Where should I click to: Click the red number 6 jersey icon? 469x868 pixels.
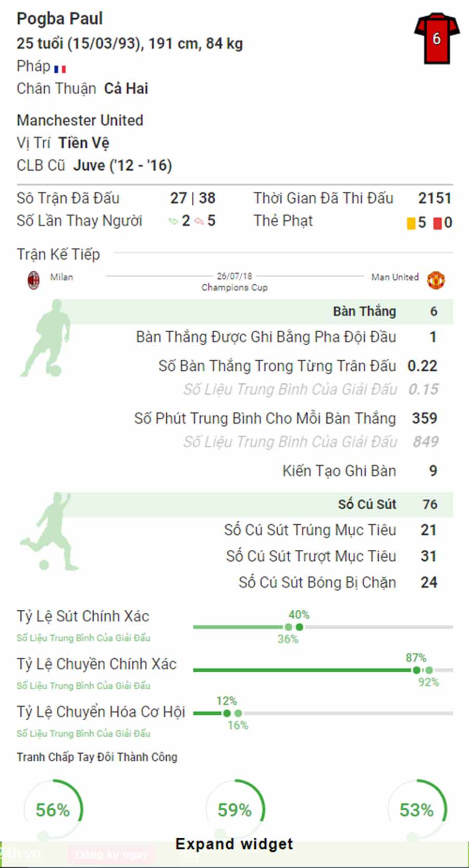click(437, 39)
